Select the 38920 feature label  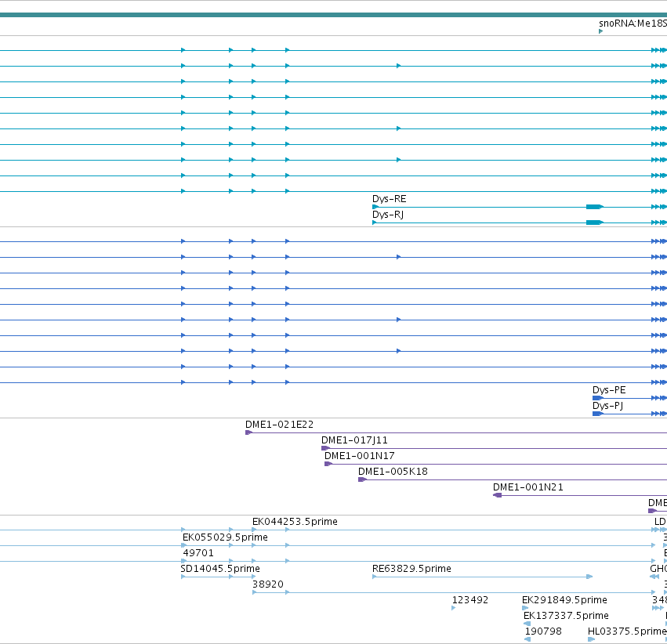[268, 584]
